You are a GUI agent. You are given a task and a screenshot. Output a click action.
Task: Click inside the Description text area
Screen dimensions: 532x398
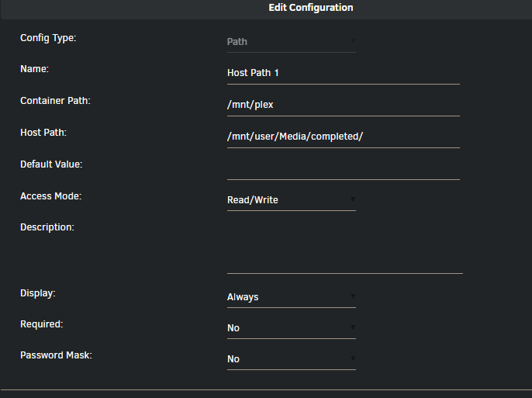pos(344,248)
